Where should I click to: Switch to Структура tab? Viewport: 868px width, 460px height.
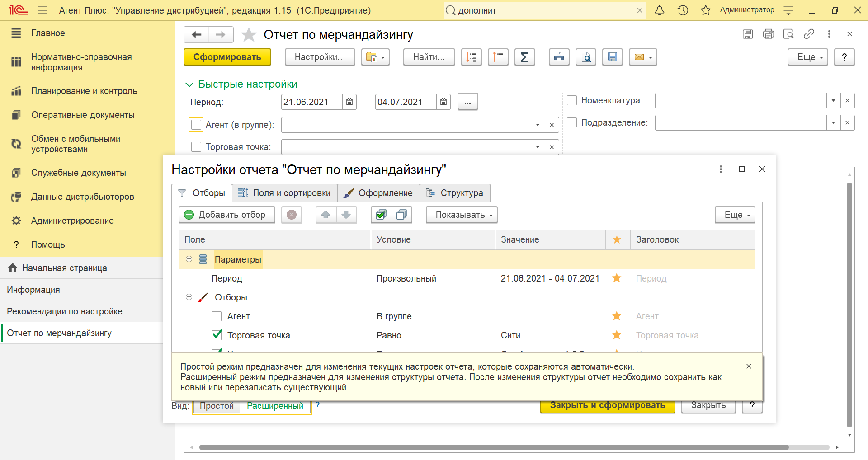tap(455, 193)
